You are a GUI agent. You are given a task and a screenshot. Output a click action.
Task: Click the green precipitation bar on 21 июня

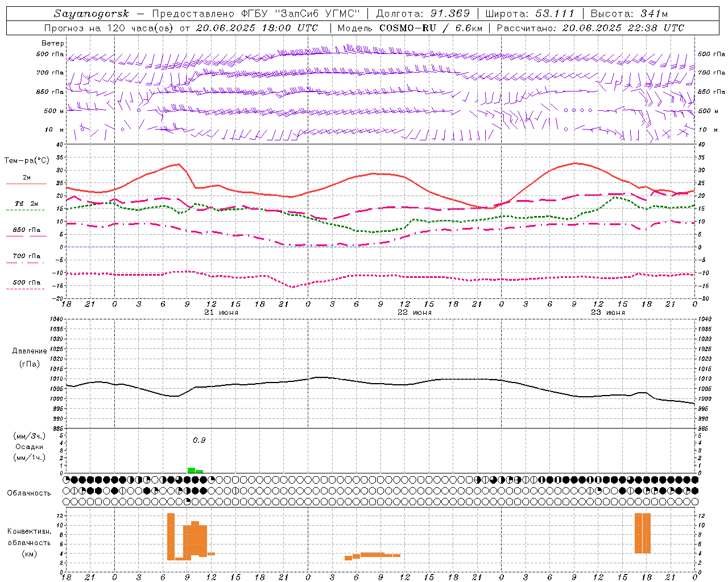coord(195,471)
